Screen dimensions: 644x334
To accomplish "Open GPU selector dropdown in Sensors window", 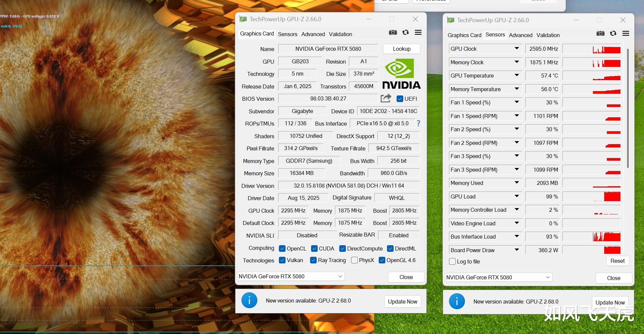I will (498, 277).
